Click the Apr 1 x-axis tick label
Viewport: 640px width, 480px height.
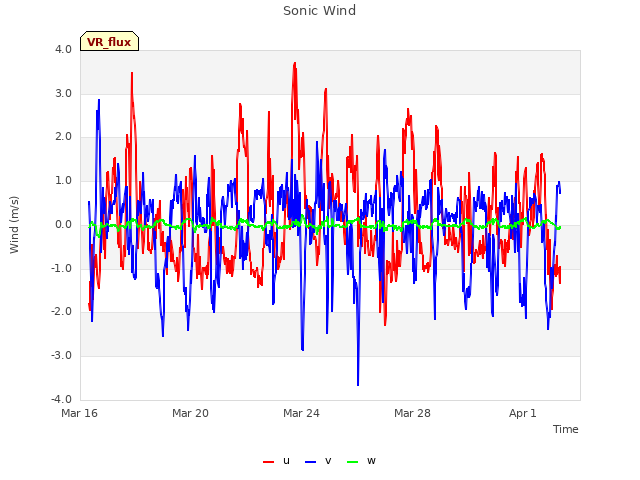click(x=522, y=413)
